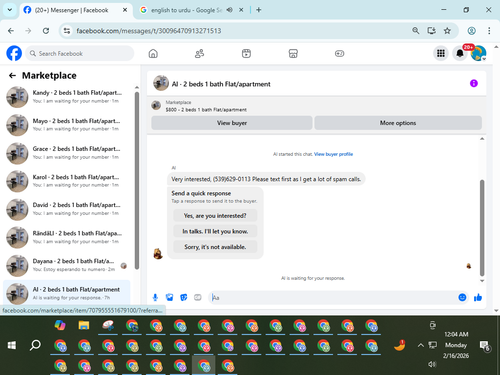
Task: Click the message input field
Action: (333, 297)
